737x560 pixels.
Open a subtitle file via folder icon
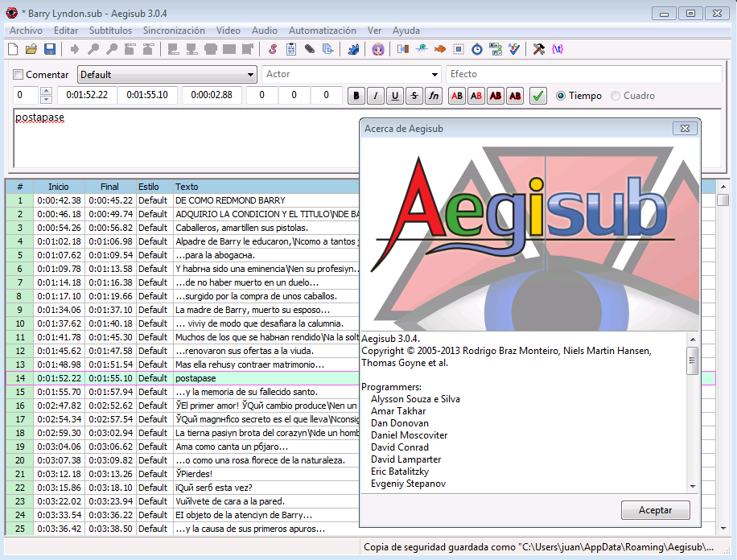point(31,49)
